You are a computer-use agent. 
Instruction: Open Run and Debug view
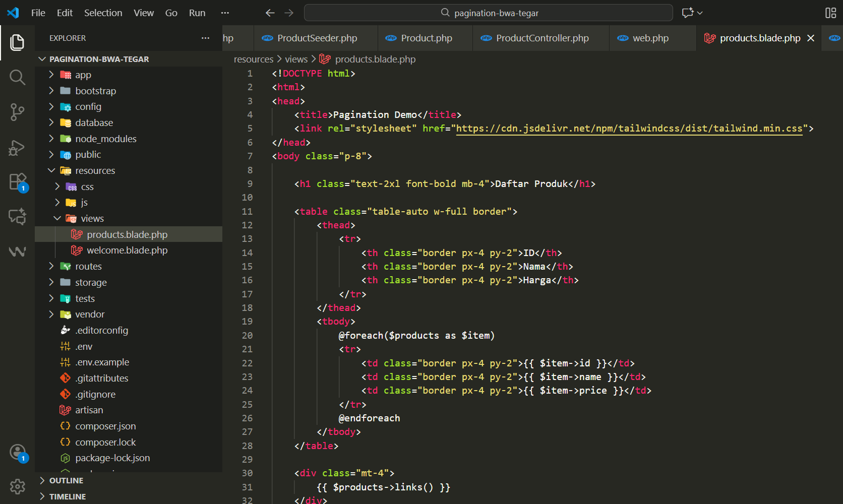coord(17,148)
